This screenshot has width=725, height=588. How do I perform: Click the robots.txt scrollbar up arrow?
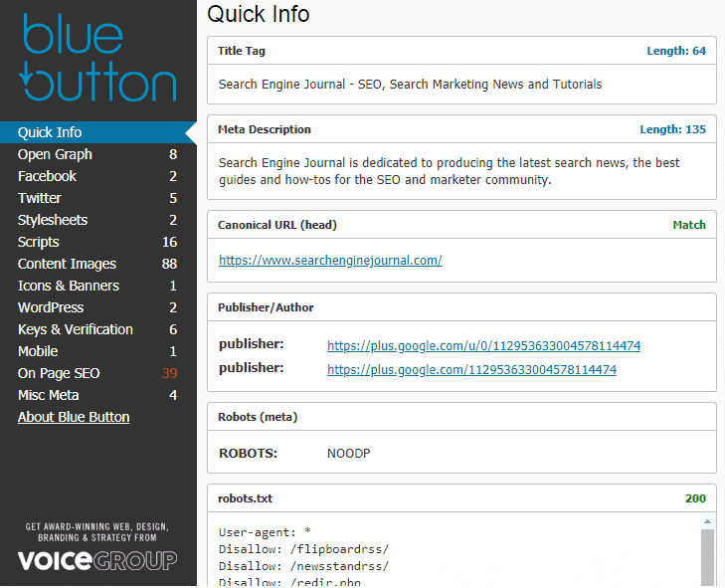[x=706, y=521]
